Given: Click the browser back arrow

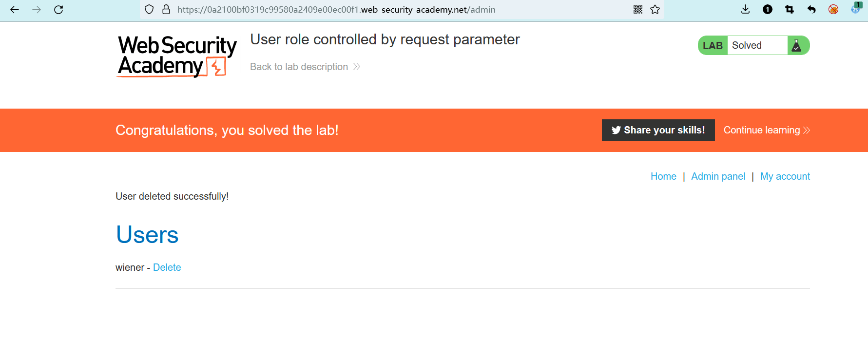Looking at the screenshot, I should 15,10.
